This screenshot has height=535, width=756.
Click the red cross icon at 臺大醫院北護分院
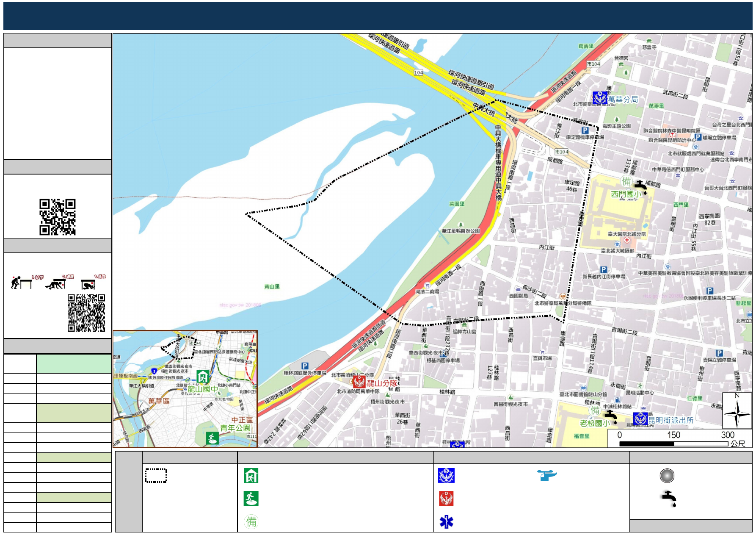tap(627, 240)
